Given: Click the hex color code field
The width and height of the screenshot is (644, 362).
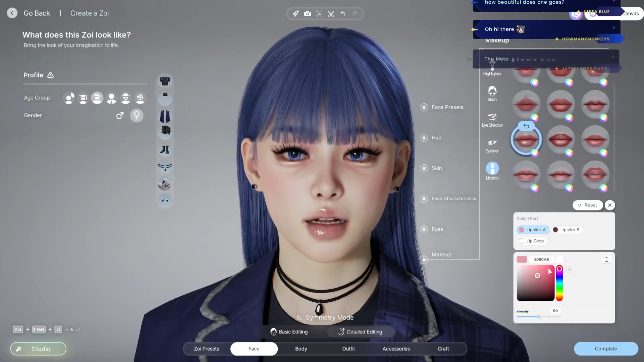Looking at the screenshot, I should [541, 259].
